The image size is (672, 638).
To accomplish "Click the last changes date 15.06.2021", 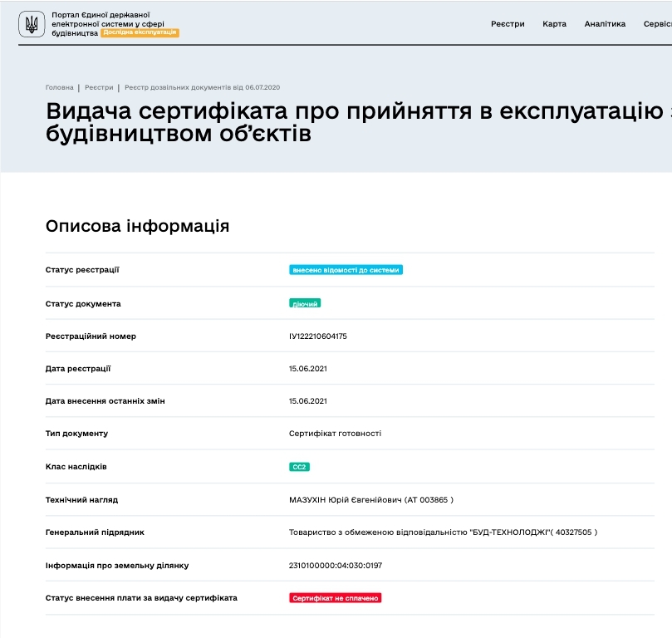I will pyautogui.click(x=307, y=401).
